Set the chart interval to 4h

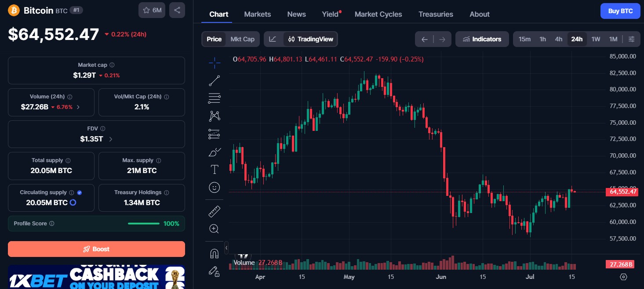tap(559, 39)
